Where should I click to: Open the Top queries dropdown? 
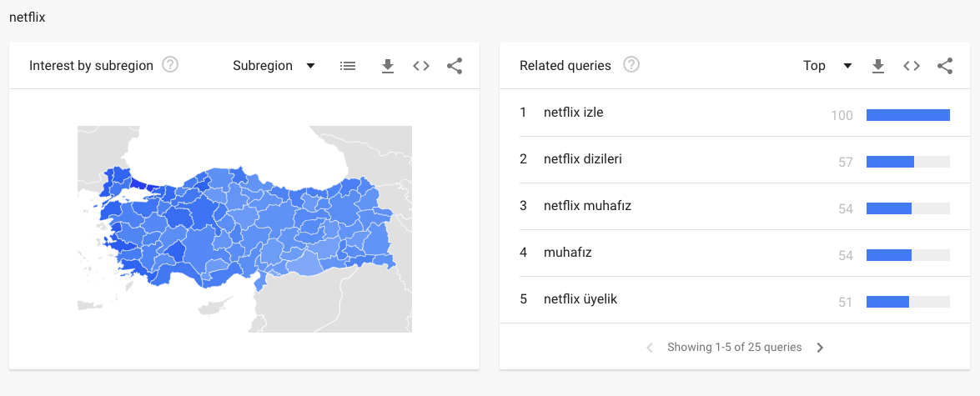coord(827,66)
